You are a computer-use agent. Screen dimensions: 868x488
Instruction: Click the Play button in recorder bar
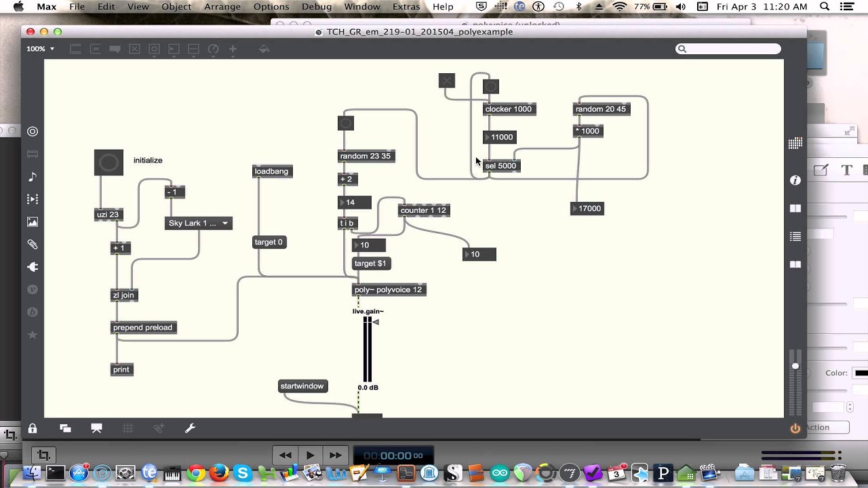tap(310, 455)
